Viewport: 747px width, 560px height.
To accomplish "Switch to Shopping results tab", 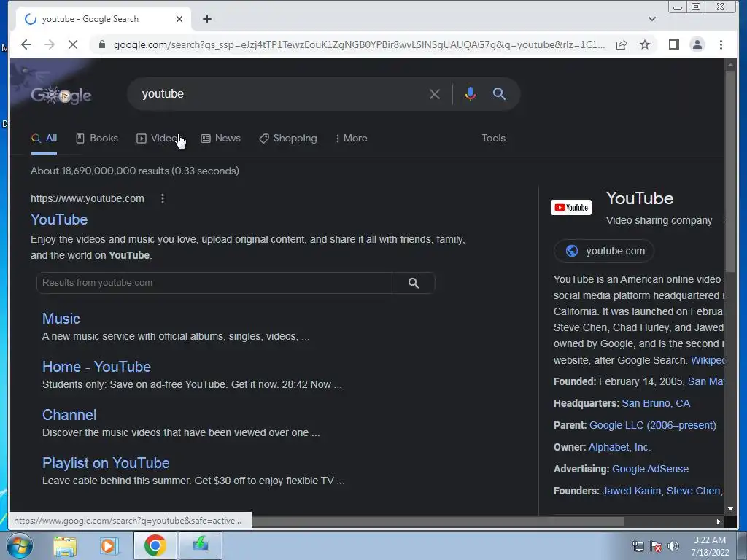I will pyautogui.click(x=287, y=138).
